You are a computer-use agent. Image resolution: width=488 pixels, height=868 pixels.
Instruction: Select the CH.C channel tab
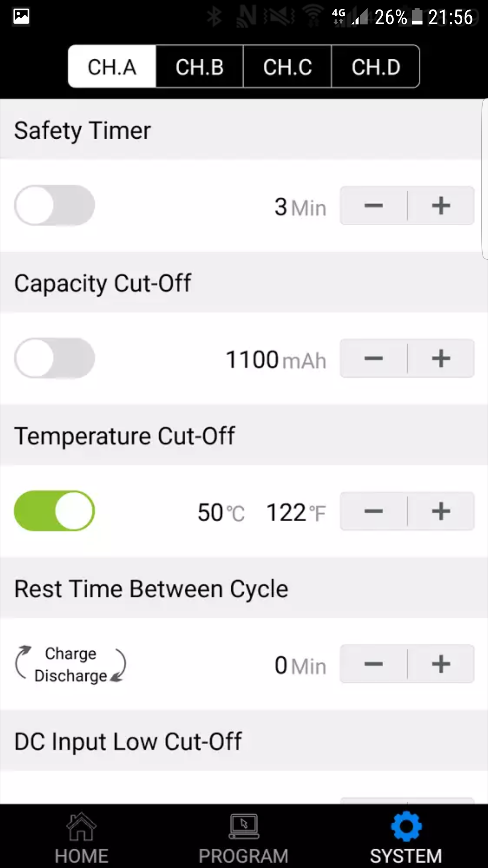tap(287, 66)
